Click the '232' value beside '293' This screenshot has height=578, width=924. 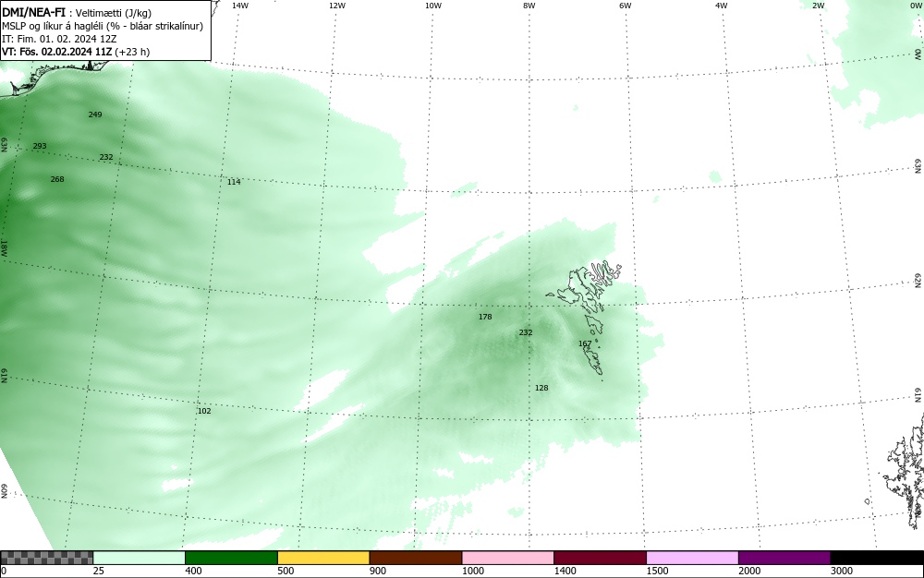pyautogui.click(x=106, y=157)
